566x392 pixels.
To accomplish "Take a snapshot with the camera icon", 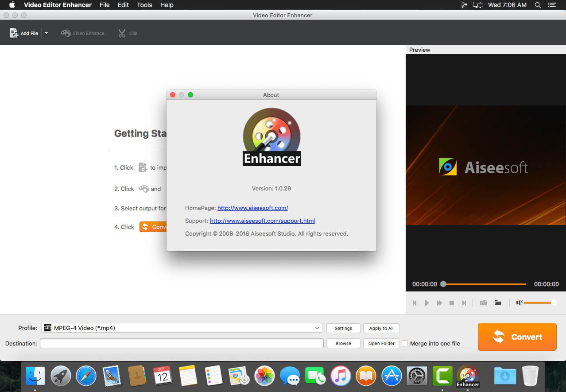I will point(483,303).
